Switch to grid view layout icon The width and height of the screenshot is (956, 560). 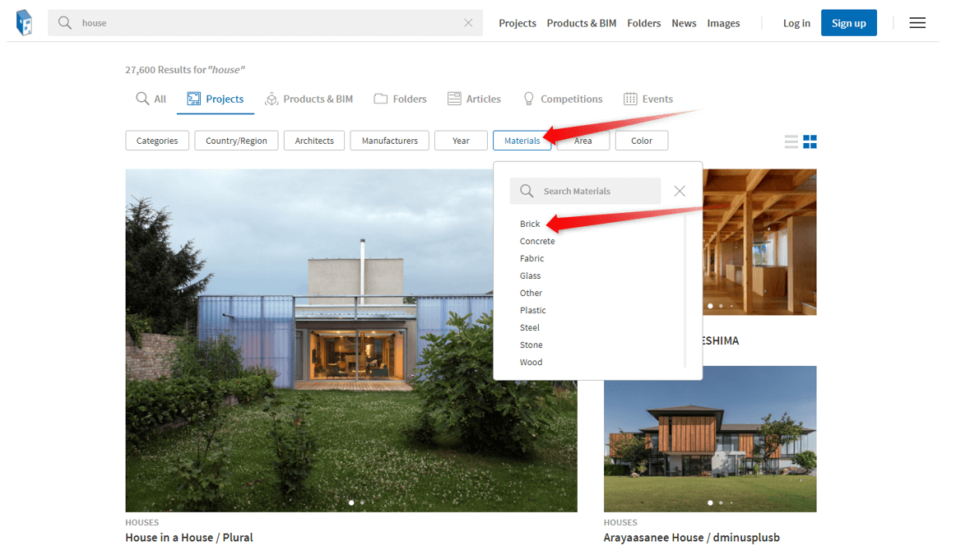click(810, 141)
